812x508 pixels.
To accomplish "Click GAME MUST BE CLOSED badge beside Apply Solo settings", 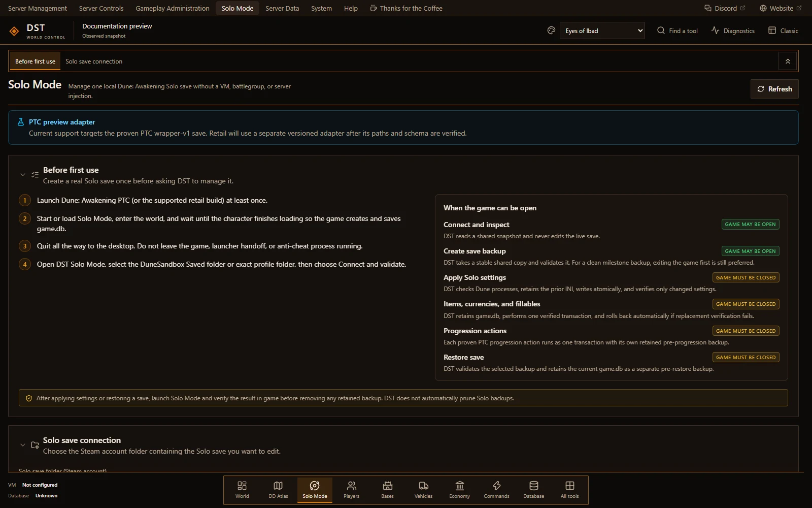I will [746, 277].
